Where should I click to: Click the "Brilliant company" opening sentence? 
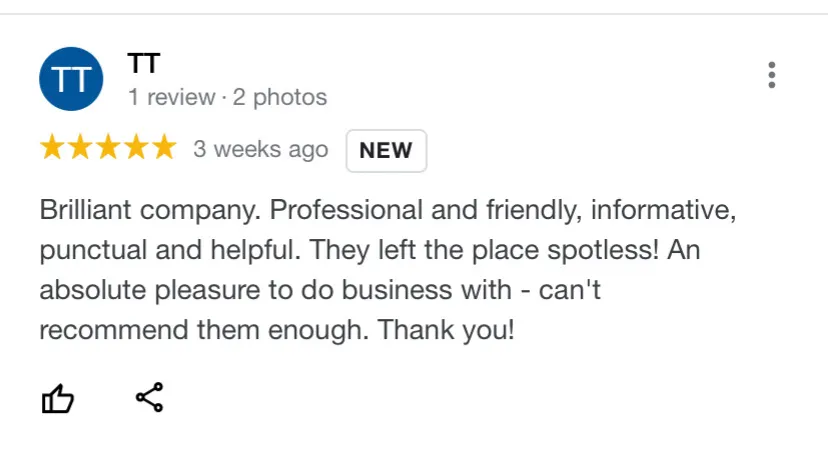click(150, 211)
